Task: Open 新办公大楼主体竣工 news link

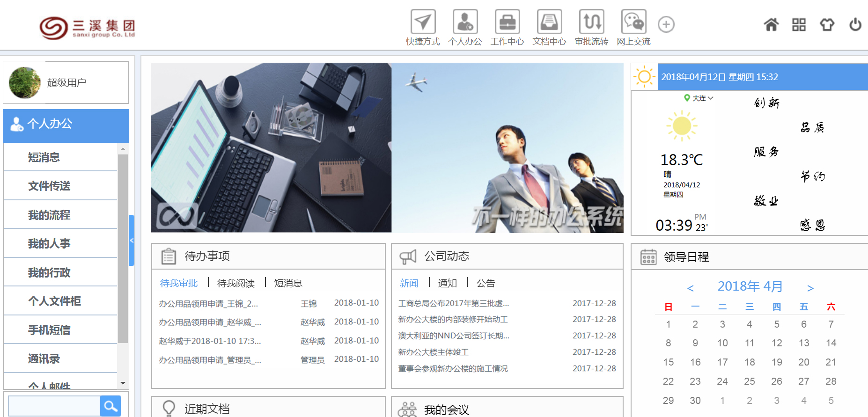Action: (x=433, y=352)
